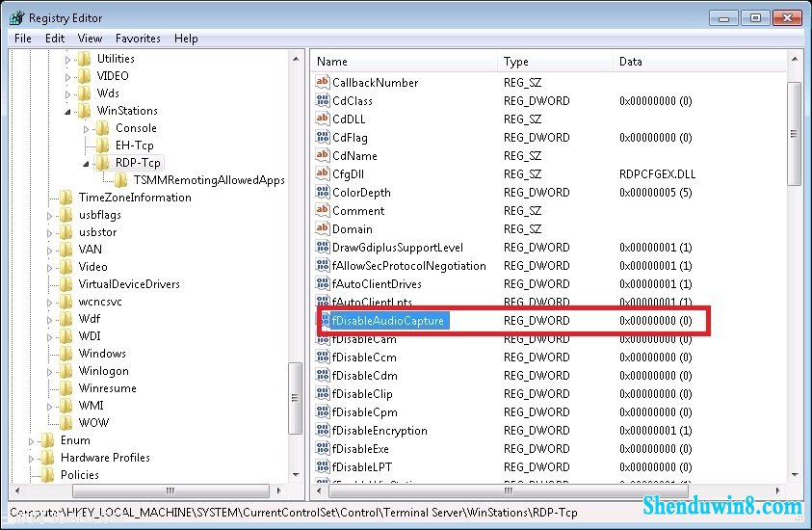Click the fDisableLPT value icon
This screenshot has width=812, height=530.
click(x=322, y=466)
